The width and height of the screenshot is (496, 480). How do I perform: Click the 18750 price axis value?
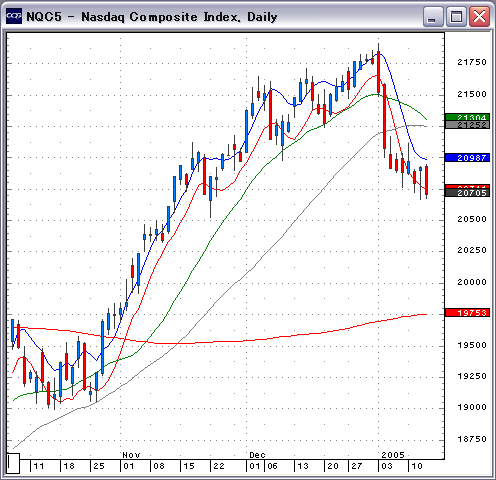[472, 439]
